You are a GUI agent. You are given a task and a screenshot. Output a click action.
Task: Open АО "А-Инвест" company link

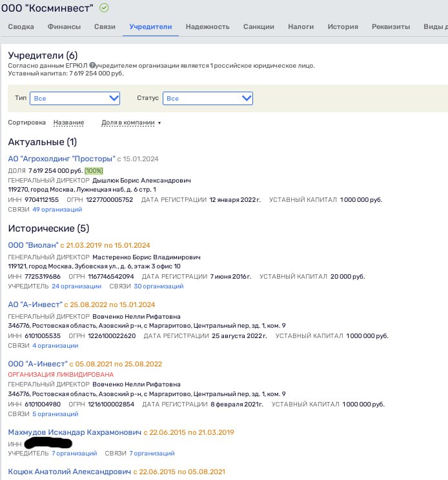click(36, 305)
